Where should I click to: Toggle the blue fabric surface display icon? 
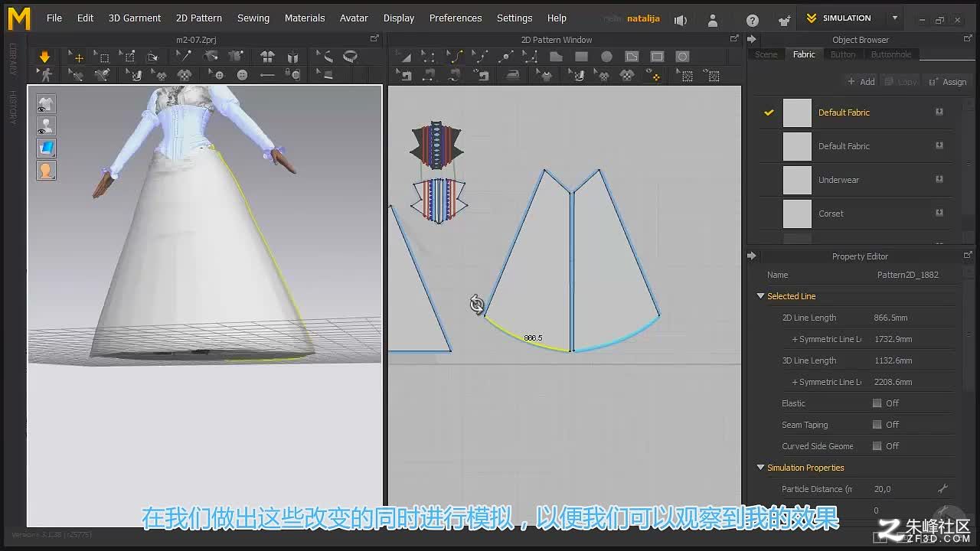click(x=46, y=148)
